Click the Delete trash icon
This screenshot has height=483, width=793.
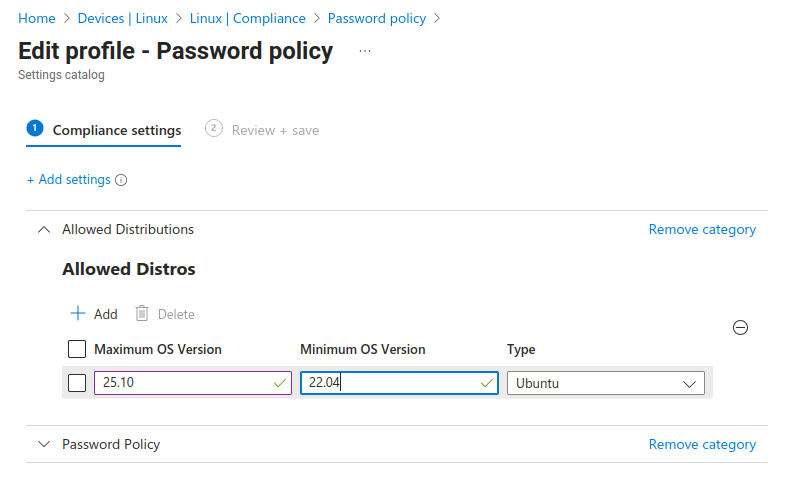tap(142, 314)
